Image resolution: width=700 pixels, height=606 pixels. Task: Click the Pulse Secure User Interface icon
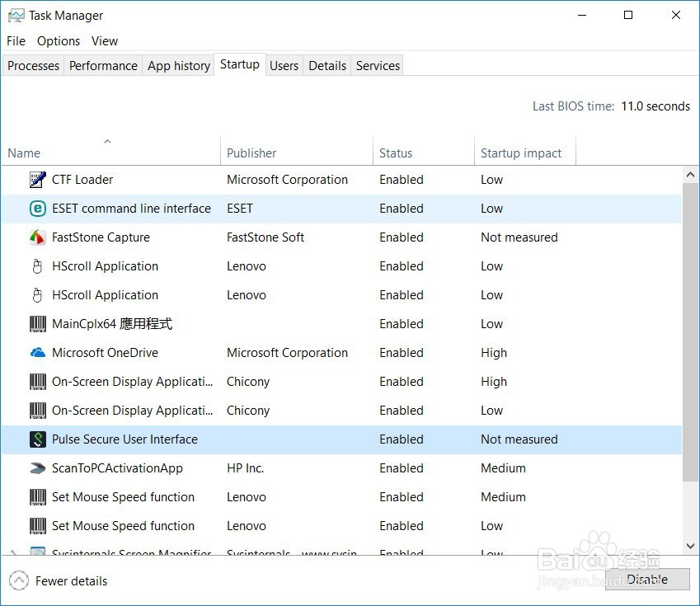(38, 439)
